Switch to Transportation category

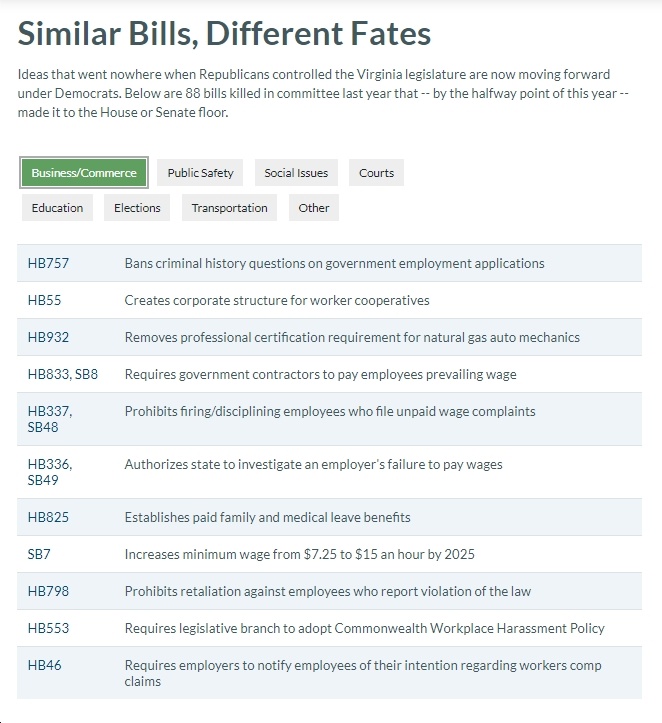pyautogui.click(x=229, y=207)
